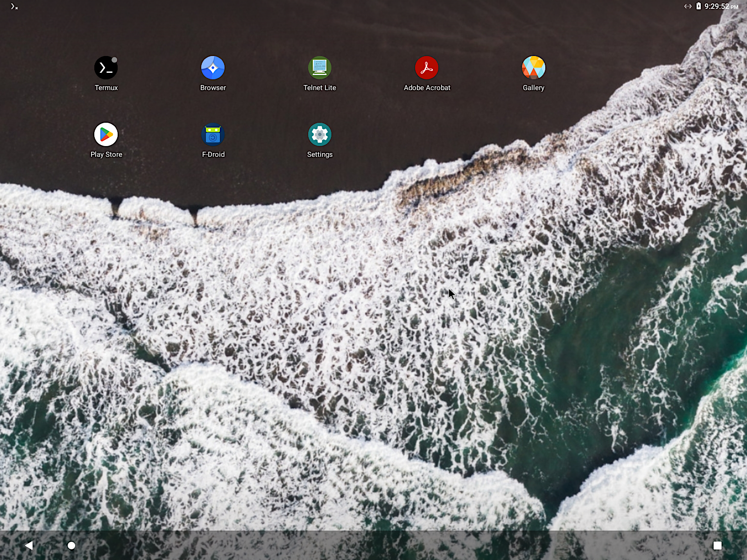Open the Telnet Lite computer icon

[320, 68]
